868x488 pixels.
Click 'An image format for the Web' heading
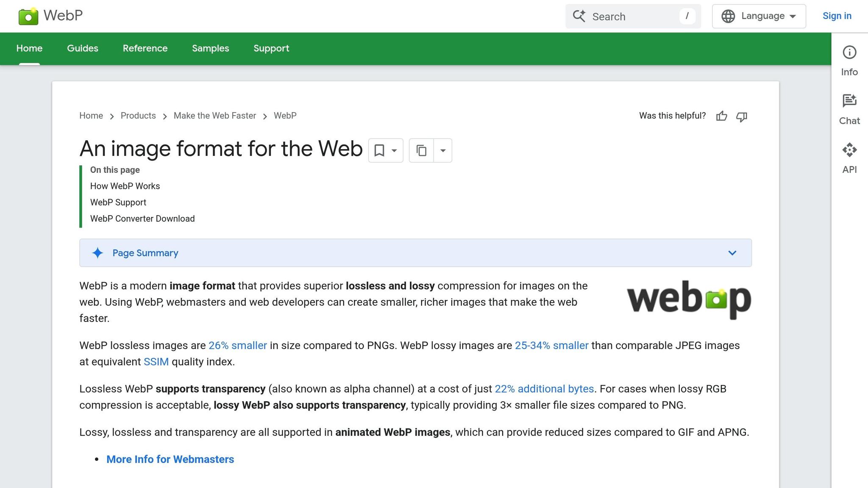[221, 149]
